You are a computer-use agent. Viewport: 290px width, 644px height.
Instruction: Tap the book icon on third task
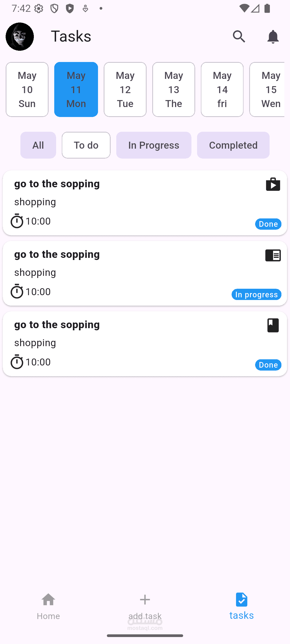tap(273, 325)
